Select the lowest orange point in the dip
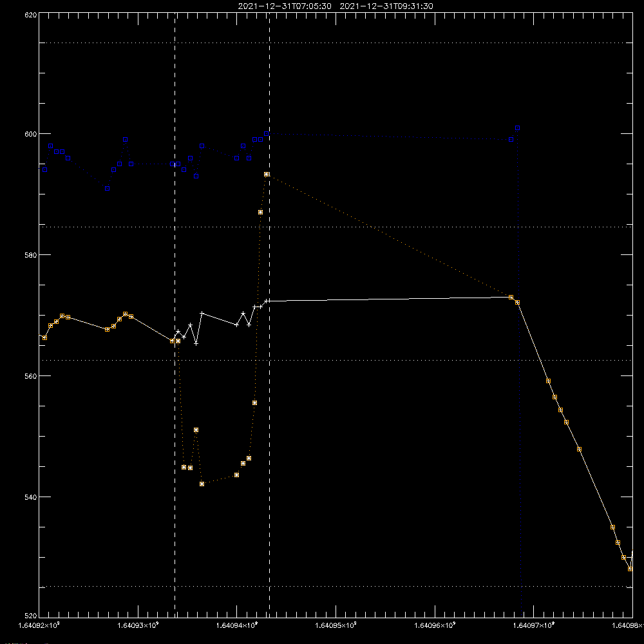Image resolution: width=644 pixels, height=644 pixels. click(202, 484)
